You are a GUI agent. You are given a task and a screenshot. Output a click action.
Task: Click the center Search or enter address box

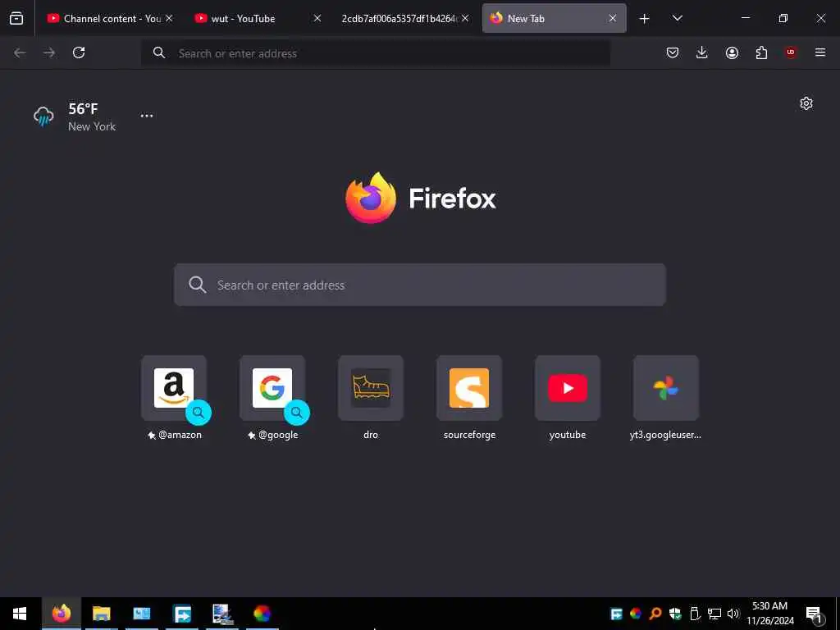tap(420, 285)
